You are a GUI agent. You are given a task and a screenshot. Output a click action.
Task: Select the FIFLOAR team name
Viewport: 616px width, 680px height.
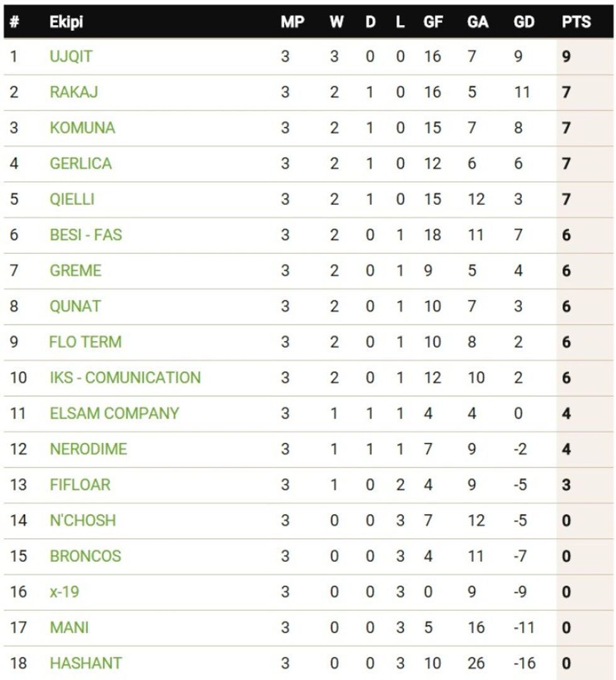80,485
